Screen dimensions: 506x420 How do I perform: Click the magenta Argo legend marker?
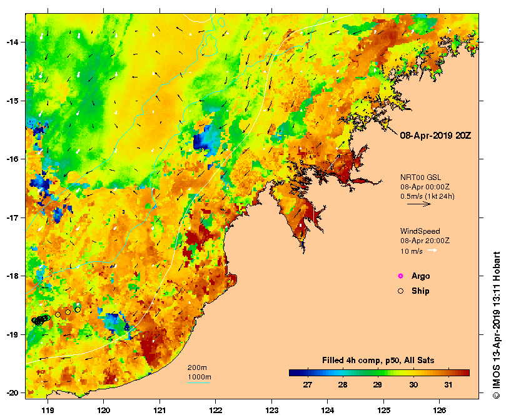click(x=400, y=276)
